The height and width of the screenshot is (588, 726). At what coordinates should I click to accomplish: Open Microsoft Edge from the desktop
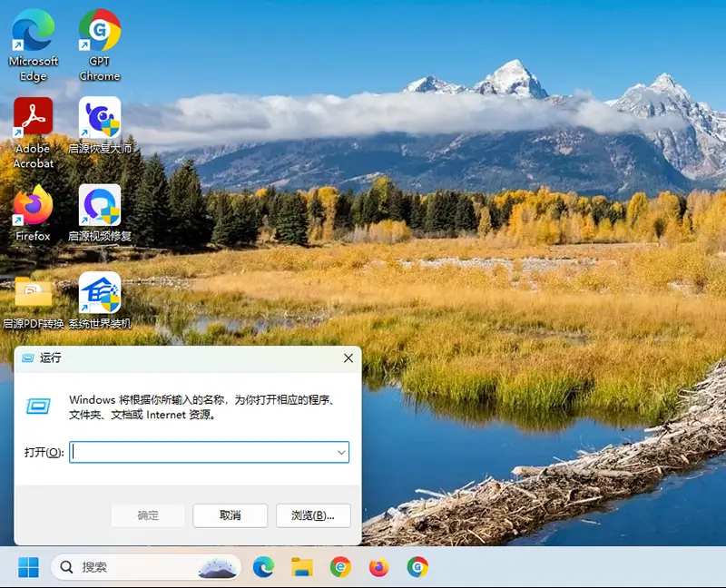33,32
